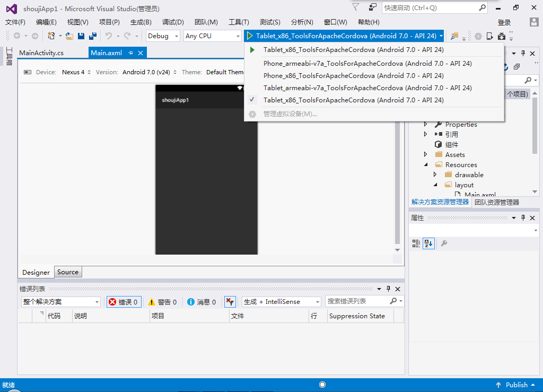Expand the References (引用) tree node

pyautogui.click(x=426, y=134)
